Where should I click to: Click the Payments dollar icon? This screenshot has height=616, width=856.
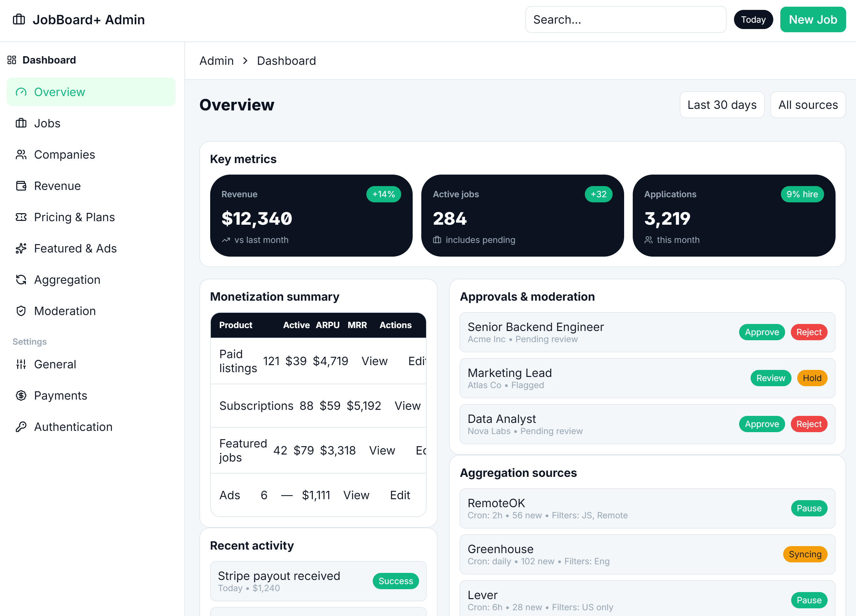click(x=21, y=395)
